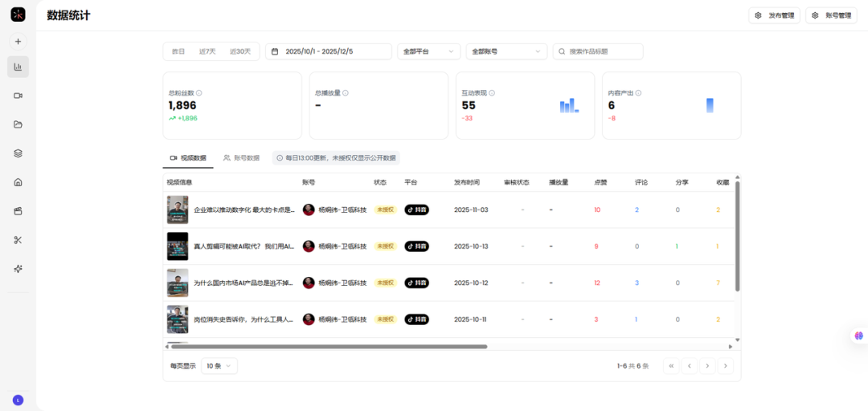868x411 pixels.
Task: Click the 发布时间 column header
Action: (x=467, y=182)
